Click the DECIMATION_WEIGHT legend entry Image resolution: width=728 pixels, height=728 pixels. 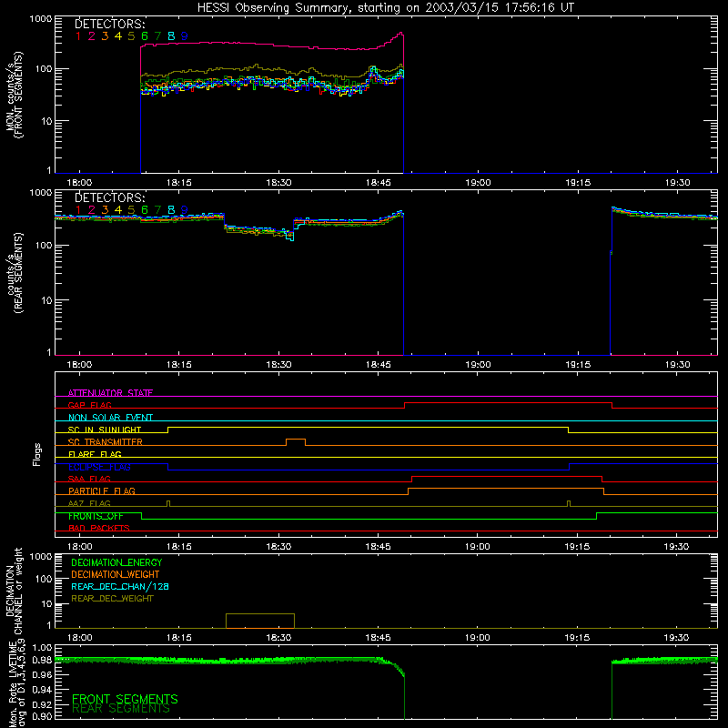116,574
